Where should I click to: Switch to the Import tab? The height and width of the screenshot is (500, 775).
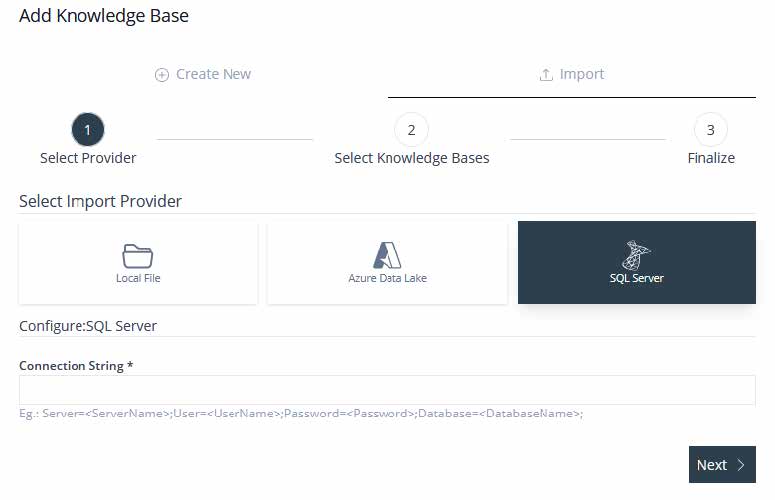click(571, 74)
